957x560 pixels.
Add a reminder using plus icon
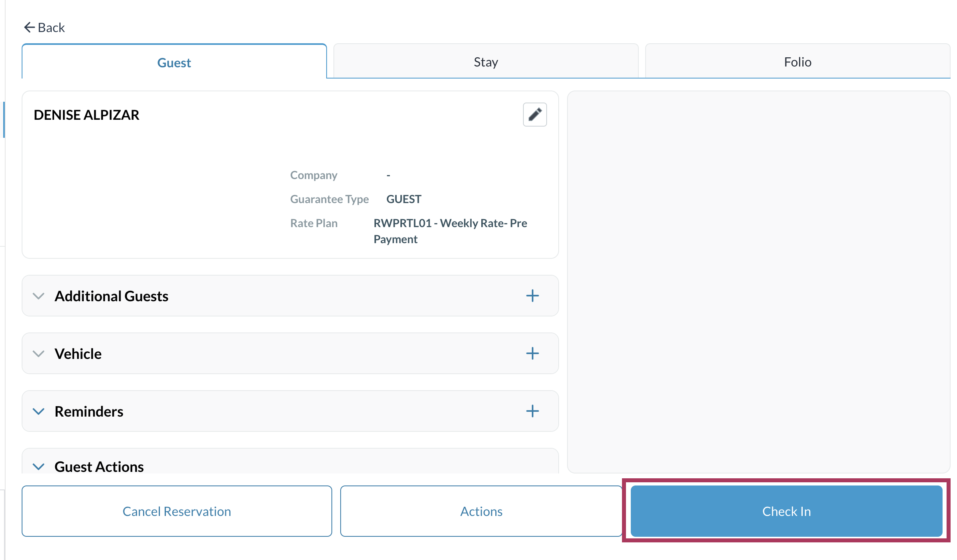pos(532,411)
